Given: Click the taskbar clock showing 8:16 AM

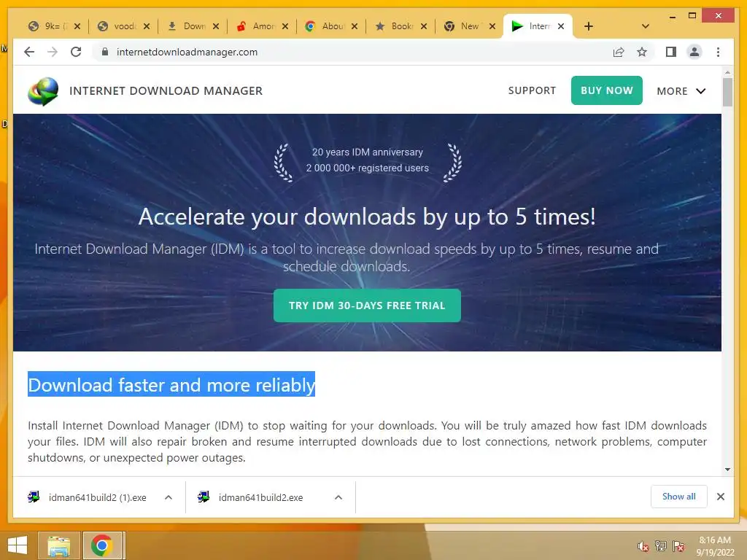Looking at the screenshot, I should tap(715, 546).
